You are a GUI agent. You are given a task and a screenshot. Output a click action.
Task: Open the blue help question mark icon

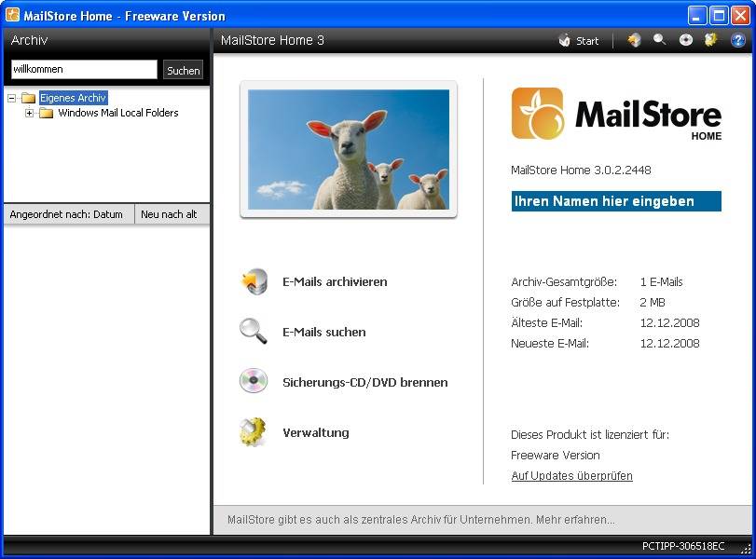pos(737,40)
